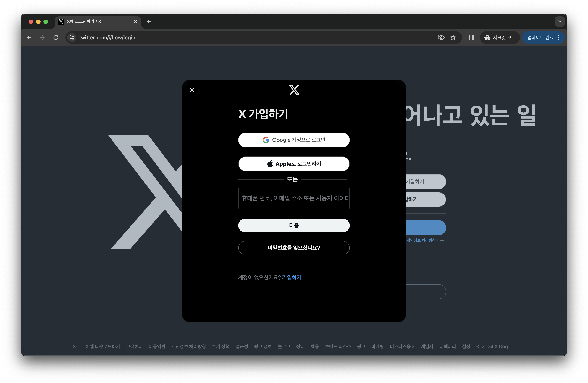Close the X에 로그인하기 tab
The height and width of the screenshot is (383, 588).
click(135, 22)
